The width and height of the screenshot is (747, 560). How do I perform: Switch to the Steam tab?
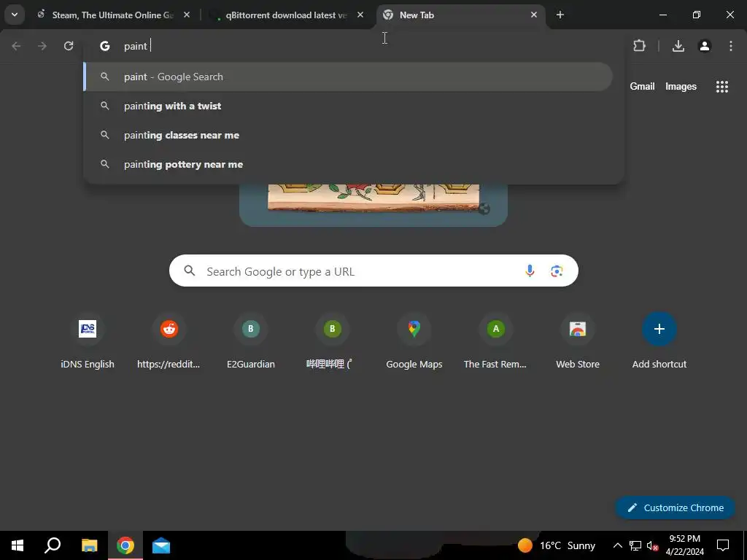[x=113, y=15]
